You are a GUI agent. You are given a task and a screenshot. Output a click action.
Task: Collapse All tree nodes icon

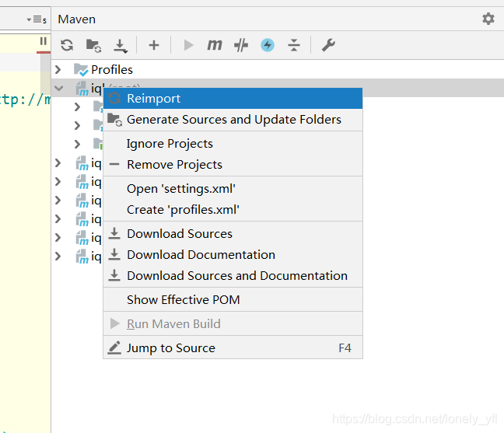coord(294,45)
